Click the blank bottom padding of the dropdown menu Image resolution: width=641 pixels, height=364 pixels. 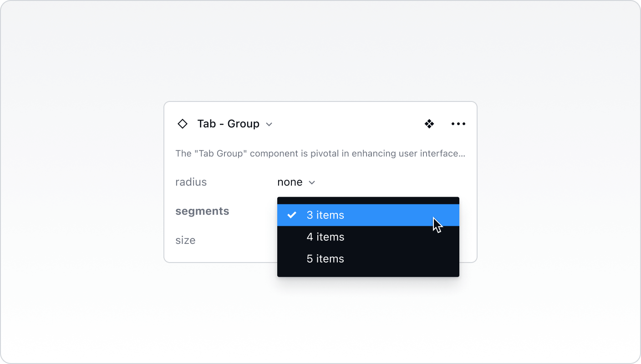[x=368, y=272]
